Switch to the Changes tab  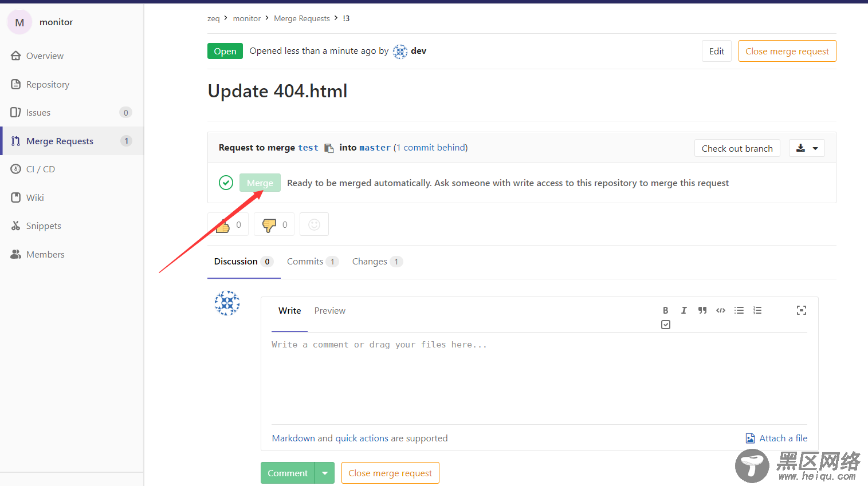(377, 262)
